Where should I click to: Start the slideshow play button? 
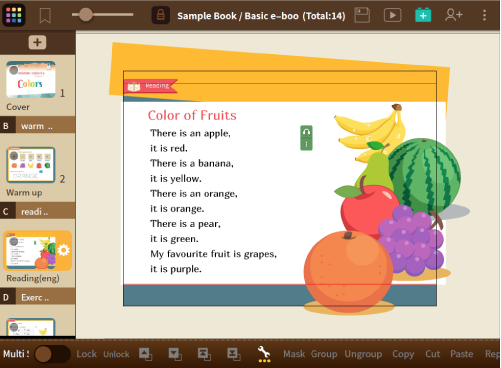(x=392, y=15)
